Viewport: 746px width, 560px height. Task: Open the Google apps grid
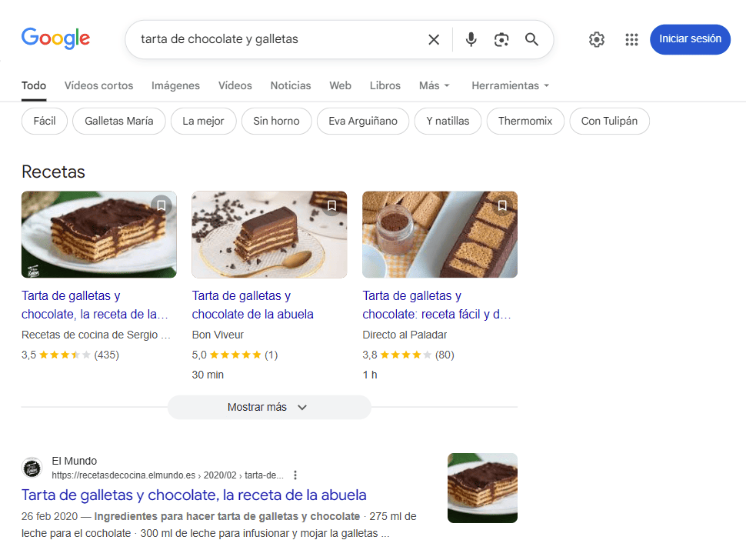coord(631,39)
